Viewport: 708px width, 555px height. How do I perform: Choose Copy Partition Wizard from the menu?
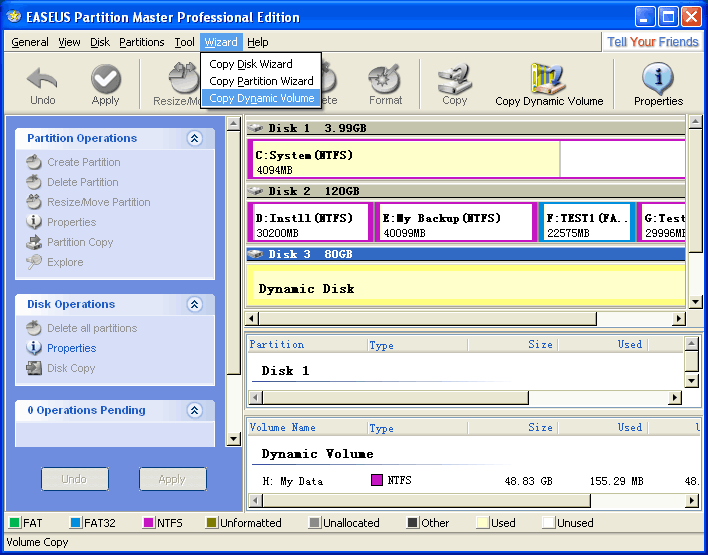coord(261,81)
